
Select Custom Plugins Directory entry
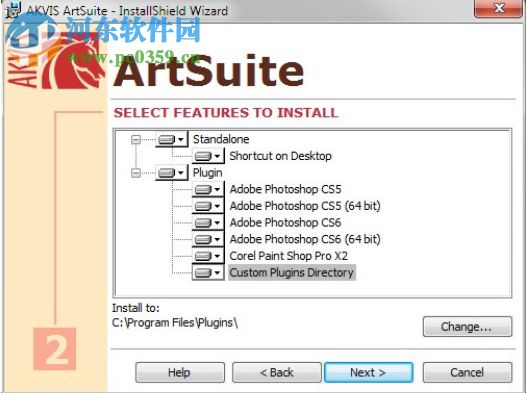coord(291,273)
